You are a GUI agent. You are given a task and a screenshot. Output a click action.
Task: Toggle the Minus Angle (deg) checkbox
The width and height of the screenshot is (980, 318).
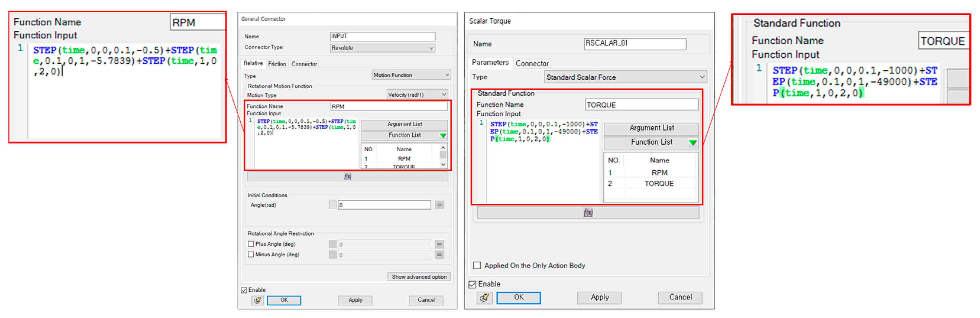tap(251, 255)
